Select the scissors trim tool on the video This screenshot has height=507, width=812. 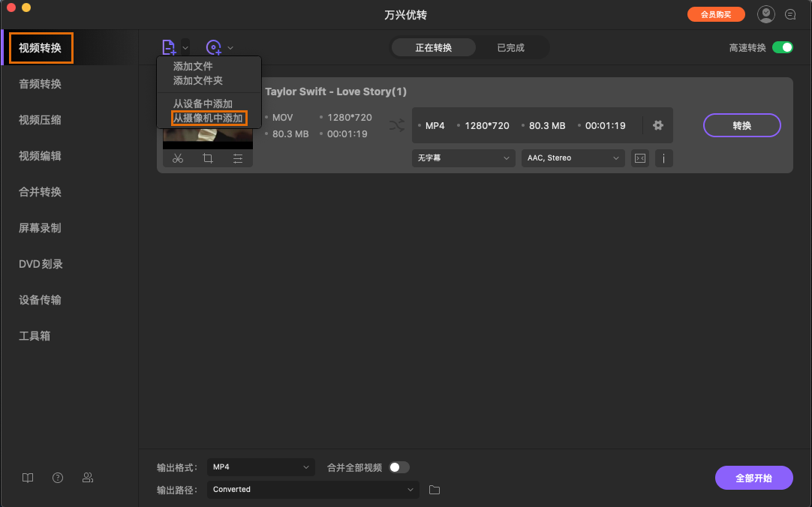(178, 158)
